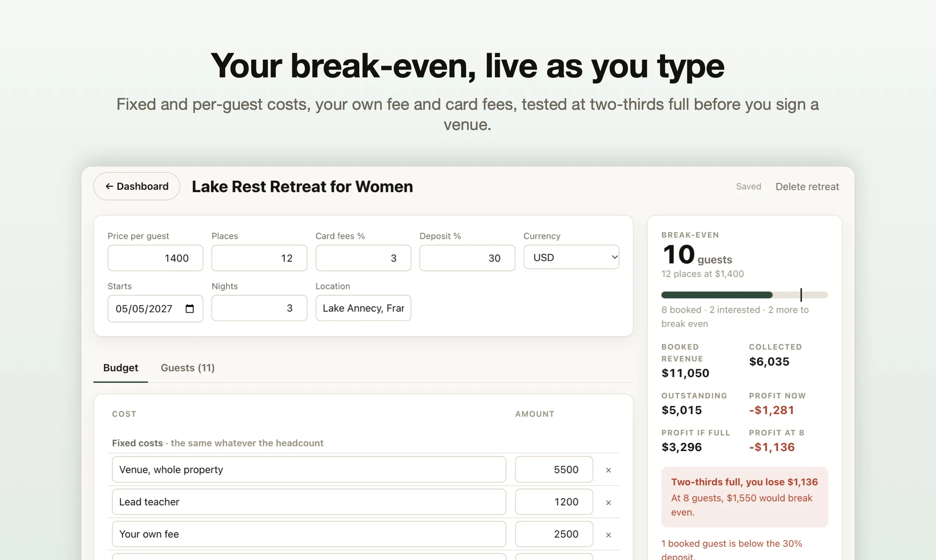Image resolution: width=936 pixels, height=560 pixels.
Task: Click the AMOUNT column header
Action: (534, 414)
